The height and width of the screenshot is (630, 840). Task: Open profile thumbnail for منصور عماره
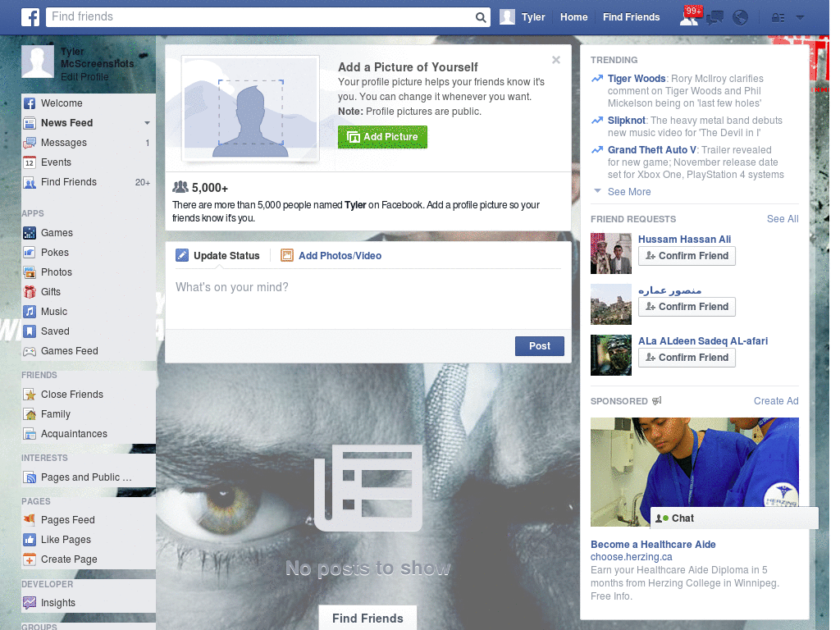pos(610,304)
